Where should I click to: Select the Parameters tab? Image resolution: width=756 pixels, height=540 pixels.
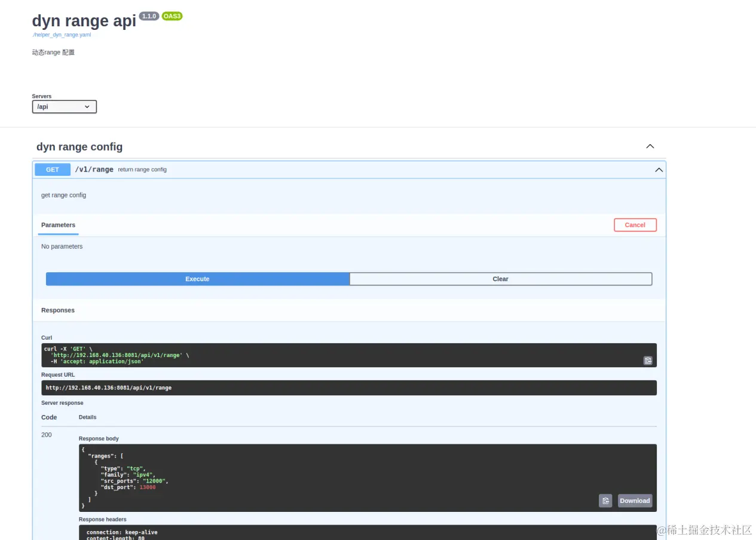pos(58,225)
